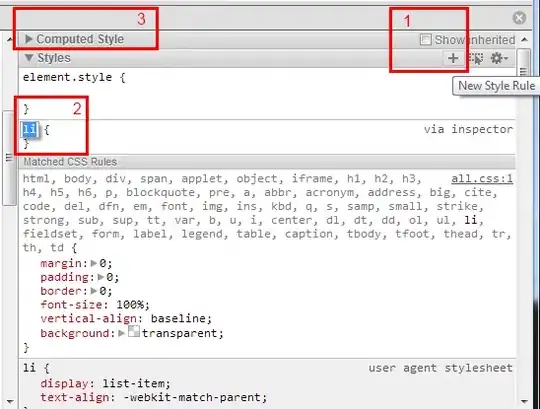The height and width of the screenshot is (409, 540).
Task: Open the all.css:1 source link
Action: pos(482,179)
